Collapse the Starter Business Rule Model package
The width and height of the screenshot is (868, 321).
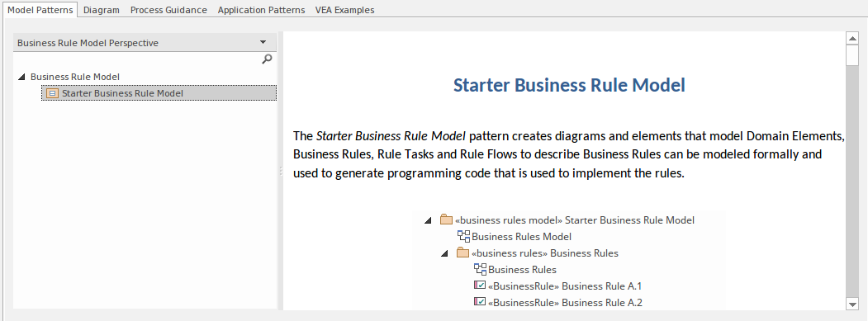point(428,220)
